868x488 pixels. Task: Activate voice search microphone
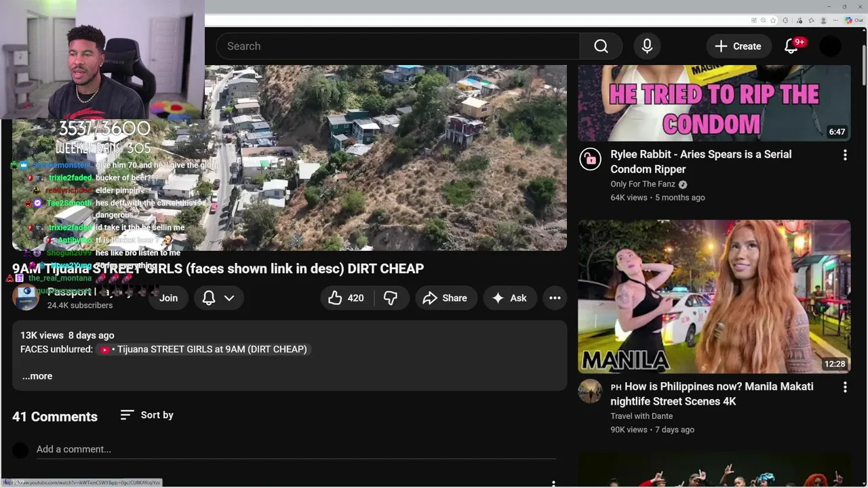tap(647, 46)
